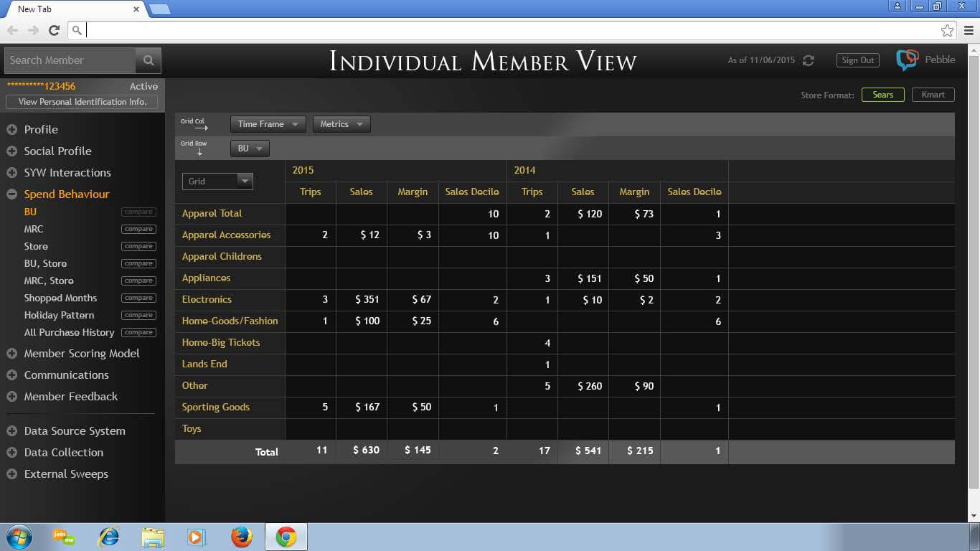
Task: Click the Pebble logo icon
Action: pos(907,60)
